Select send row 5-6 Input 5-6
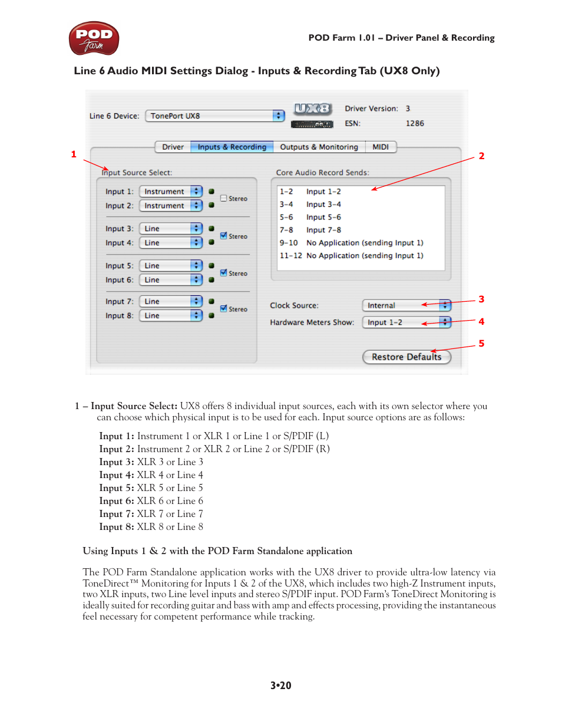 pos(361,218)
